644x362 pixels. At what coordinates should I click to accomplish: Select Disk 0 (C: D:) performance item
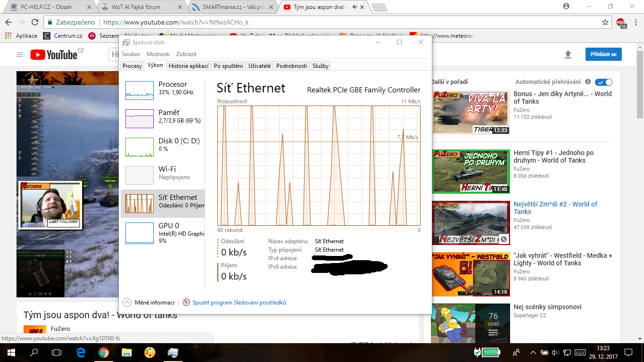tap(163, 147)
